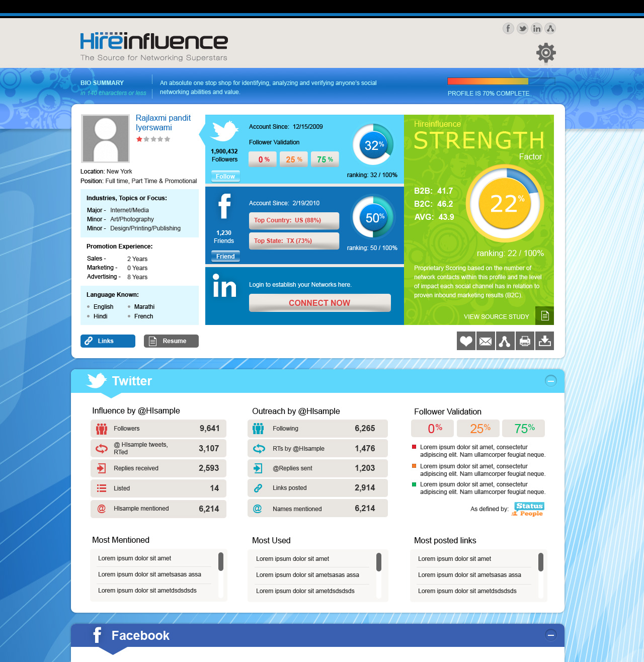This screenshot has width=644, height=662.
Task: Click the Friend button under Facebook friends
Action: coord(225,256)
